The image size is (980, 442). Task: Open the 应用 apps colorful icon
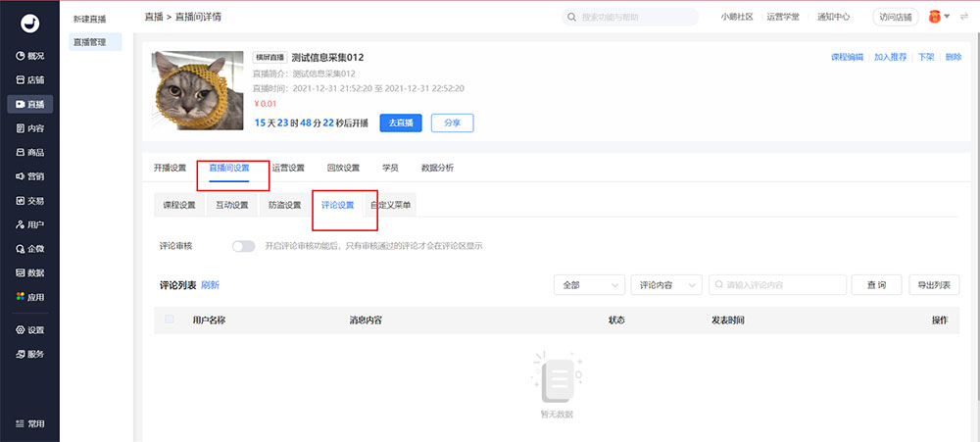click(20, 297)
